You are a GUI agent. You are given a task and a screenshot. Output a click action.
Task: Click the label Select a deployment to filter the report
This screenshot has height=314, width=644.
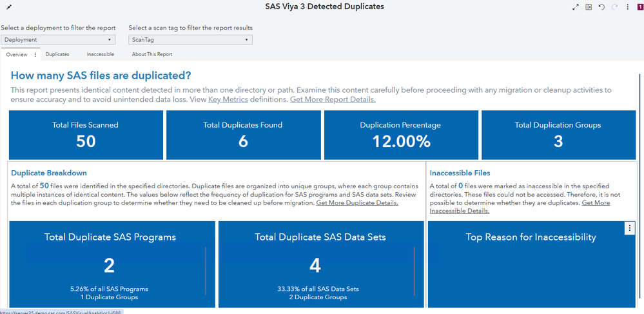58,28
